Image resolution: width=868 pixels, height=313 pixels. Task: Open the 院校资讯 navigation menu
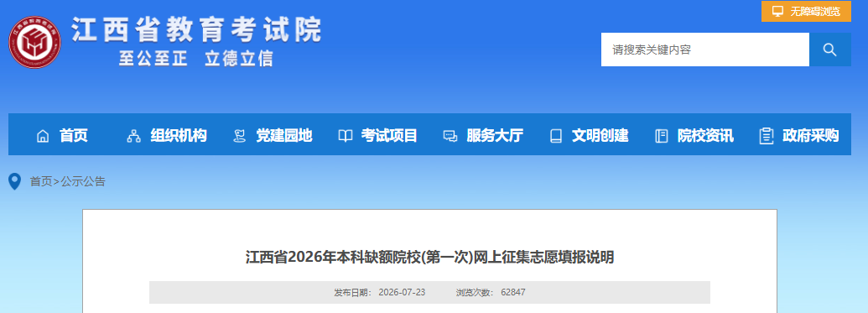[x=705, y=135]
